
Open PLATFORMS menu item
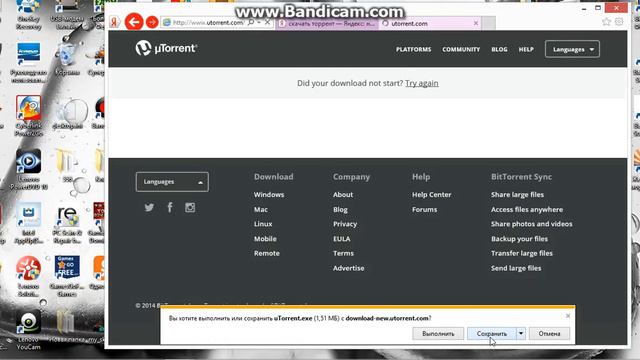413,49
